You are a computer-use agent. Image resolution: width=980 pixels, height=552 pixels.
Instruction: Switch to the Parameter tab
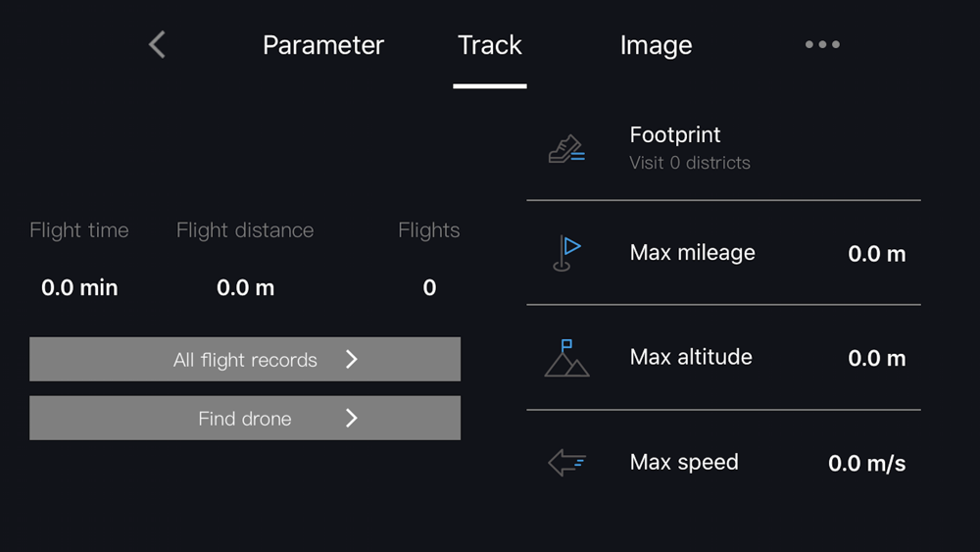pyautogui.click(x=323, y=45)
